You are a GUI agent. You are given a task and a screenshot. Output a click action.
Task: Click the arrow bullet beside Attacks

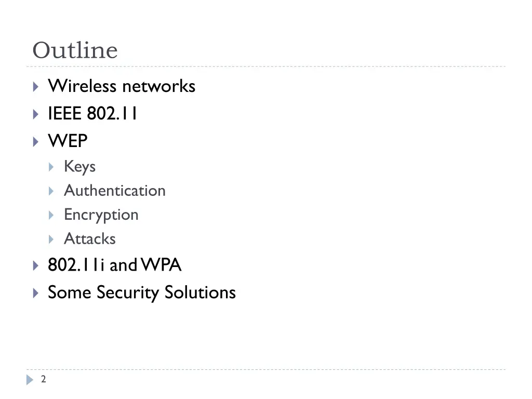coord(51,239)
